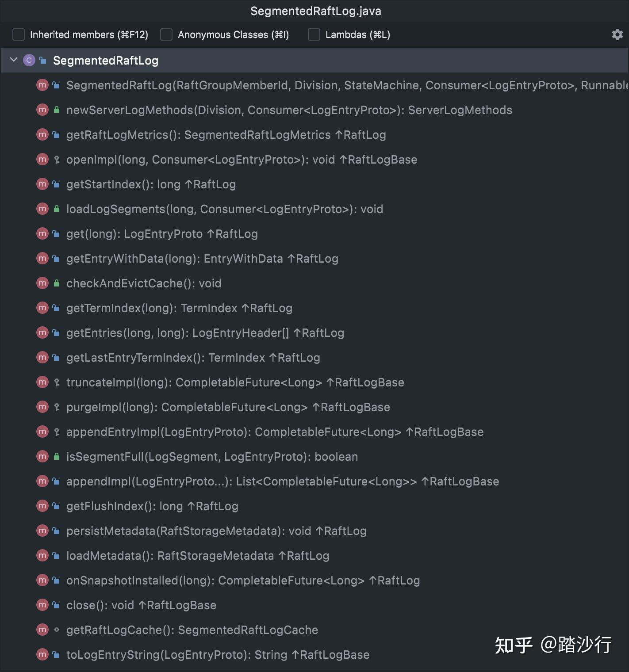Click the method icon beside appendEntryImpl
629x672 pixels.
[42, 431]
